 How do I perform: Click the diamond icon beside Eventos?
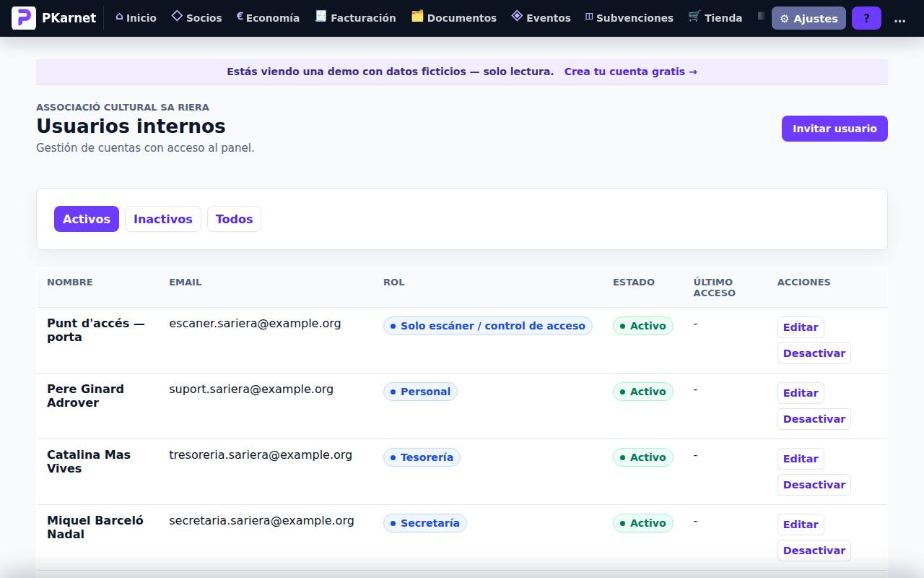[517, 16]
